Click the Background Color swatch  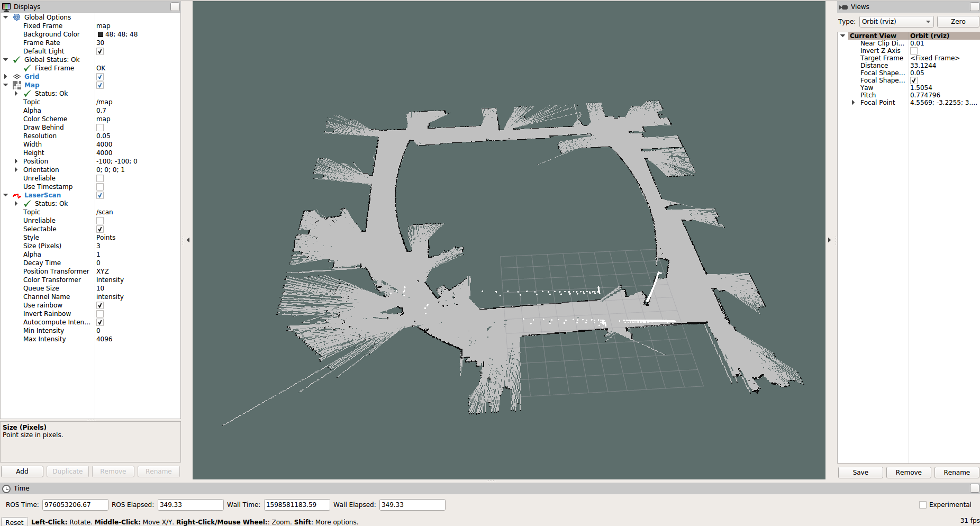coord(99,34)
